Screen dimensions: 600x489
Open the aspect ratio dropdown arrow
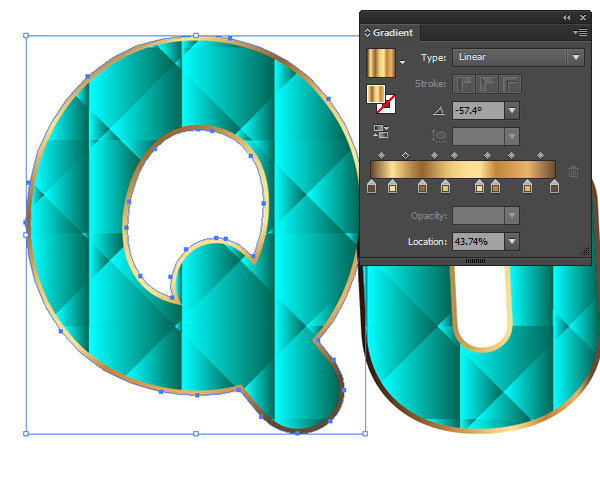point(512,137)
